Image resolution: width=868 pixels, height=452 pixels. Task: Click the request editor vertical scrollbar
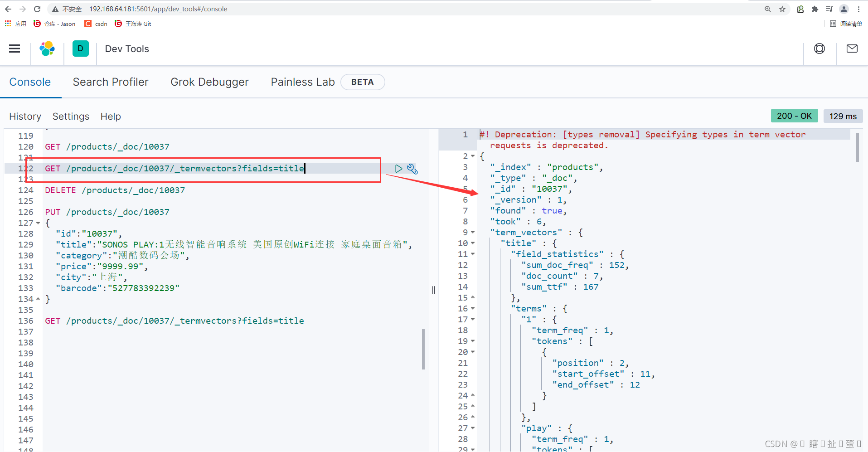tap(423, 349)
